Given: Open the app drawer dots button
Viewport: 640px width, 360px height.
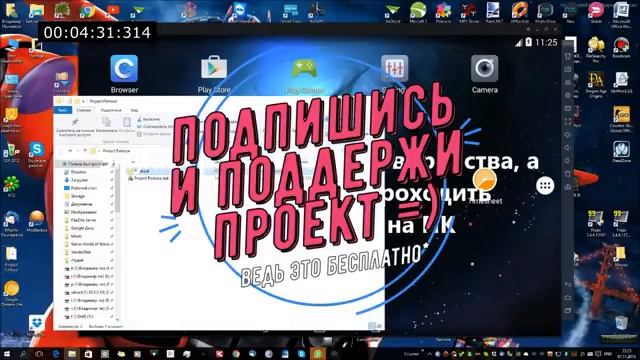Looking at the screenshot, I should point(545,186).
